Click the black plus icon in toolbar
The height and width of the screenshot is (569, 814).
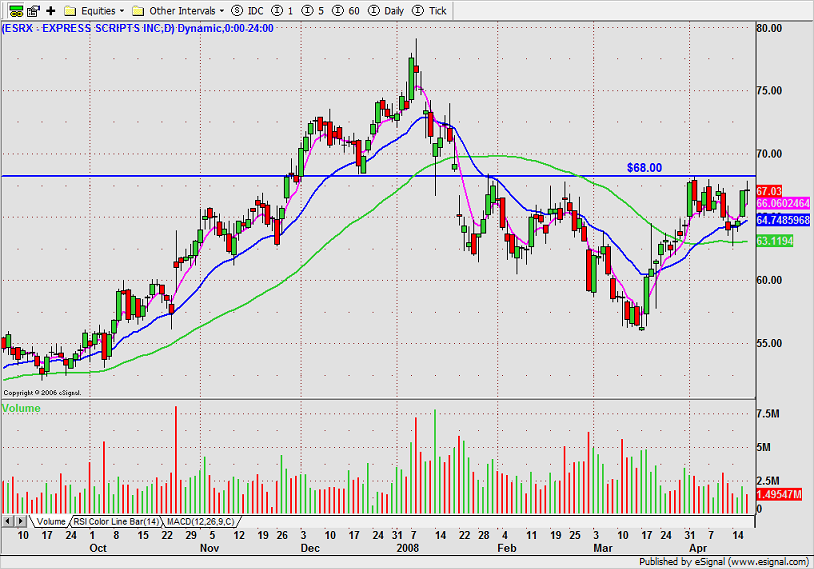[51, 10]
